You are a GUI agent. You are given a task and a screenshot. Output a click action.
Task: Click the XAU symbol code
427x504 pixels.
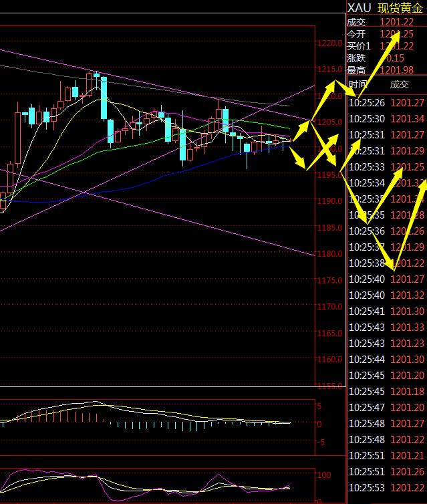359,8
